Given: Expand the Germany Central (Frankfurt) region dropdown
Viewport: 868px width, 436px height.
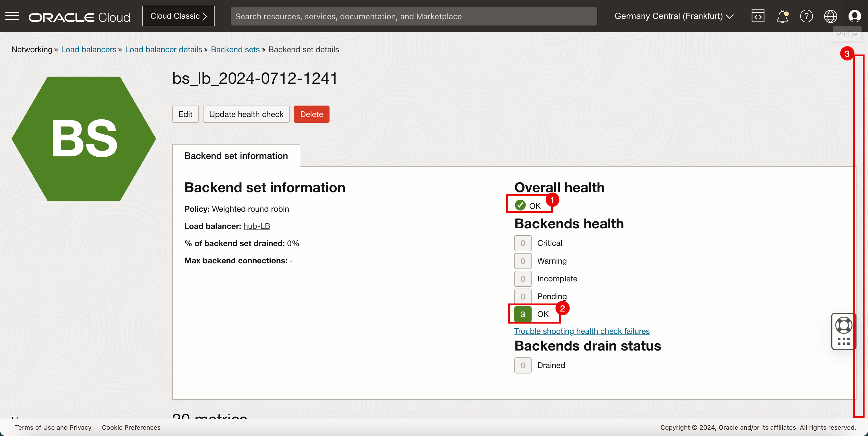Looking at the screenshot, I should [674, 16].
